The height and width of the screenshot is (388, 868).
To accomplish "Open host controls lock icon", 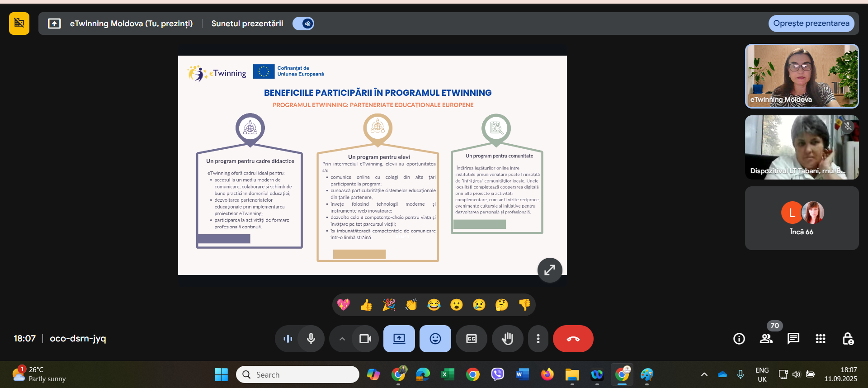I will 848,339.
